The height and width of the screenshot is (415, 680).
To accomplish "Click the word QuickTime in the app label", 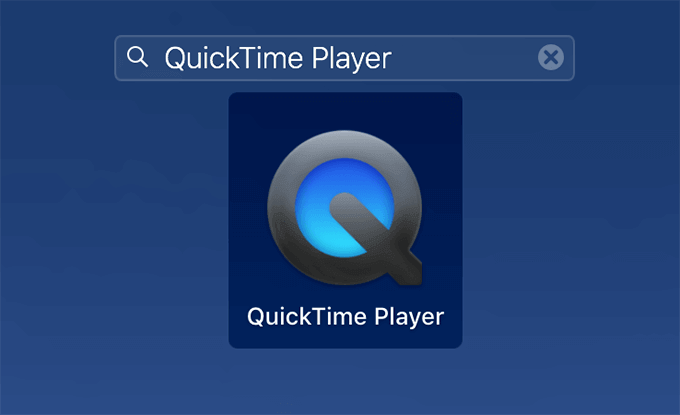I will [x=307, y=316].
